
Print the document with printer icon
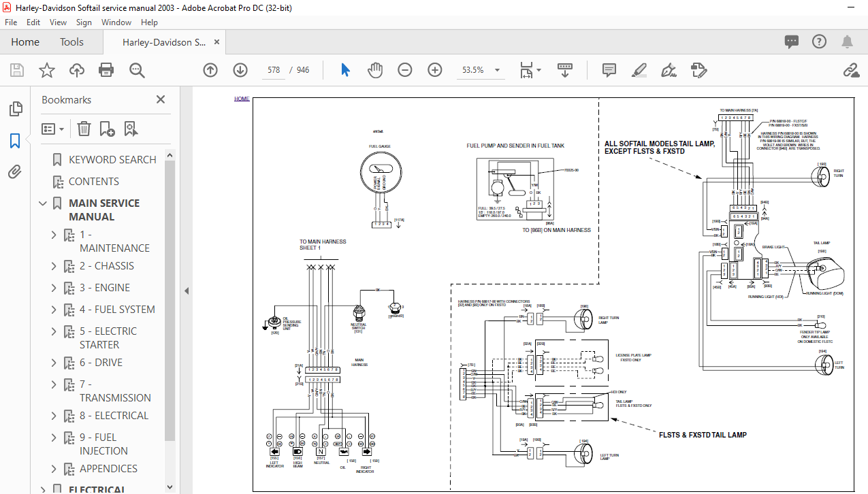coord(106,70)
